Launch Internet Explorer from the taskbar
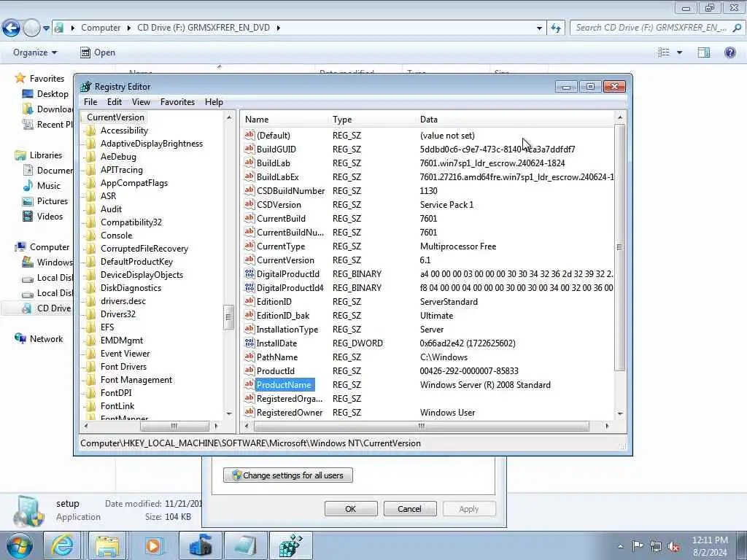This screenshot has width=747, height=560. (x=63, y=545)
